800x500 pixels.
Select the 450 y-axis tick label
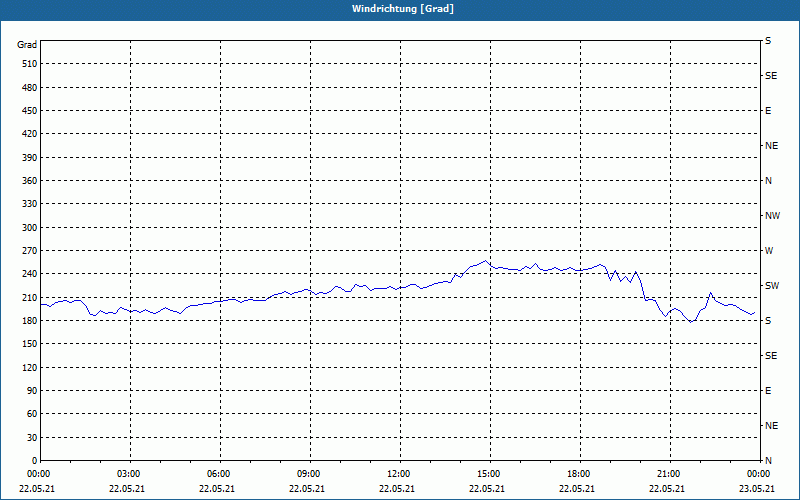tap(30, 111)
